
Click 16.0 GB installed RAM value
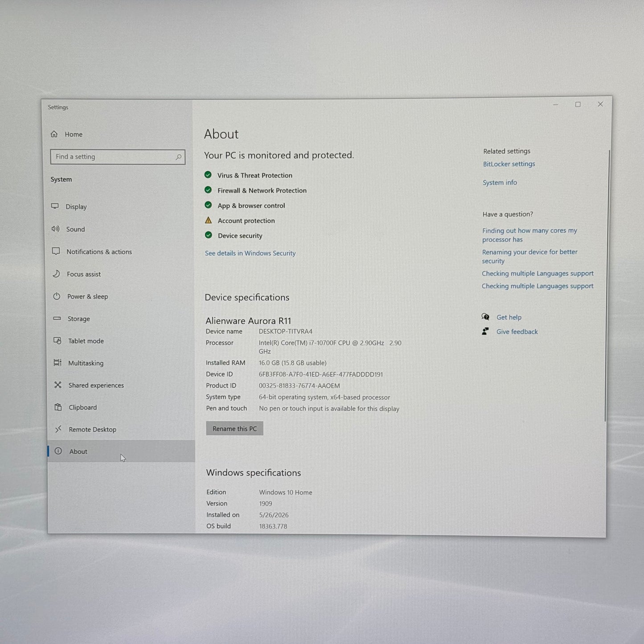pos(292,363)
